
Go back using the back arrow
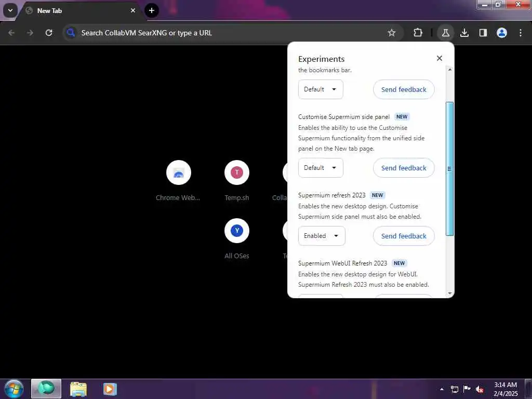(11, 33)
